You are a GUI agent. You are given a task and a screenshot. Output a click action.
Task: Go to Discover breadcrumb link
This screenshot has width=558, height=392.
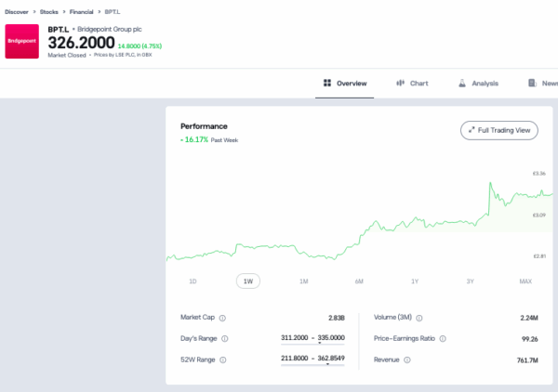coord(17,12)
